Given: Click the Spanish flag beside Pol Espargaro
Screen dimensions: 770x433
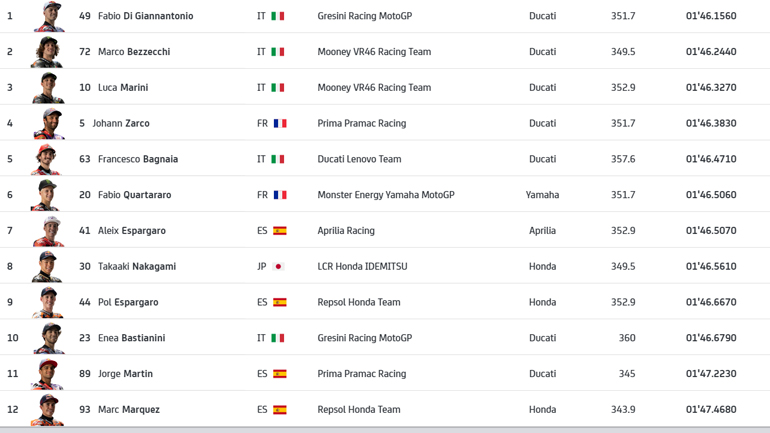Looking at the screenshot, I should pos(280,302).
